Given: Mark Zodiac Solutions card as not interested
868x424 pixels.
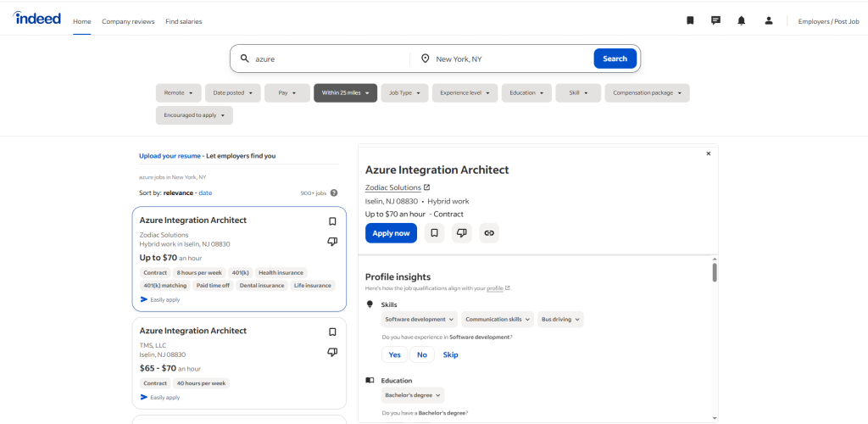Looking at the screenshot, I should 332,242.
